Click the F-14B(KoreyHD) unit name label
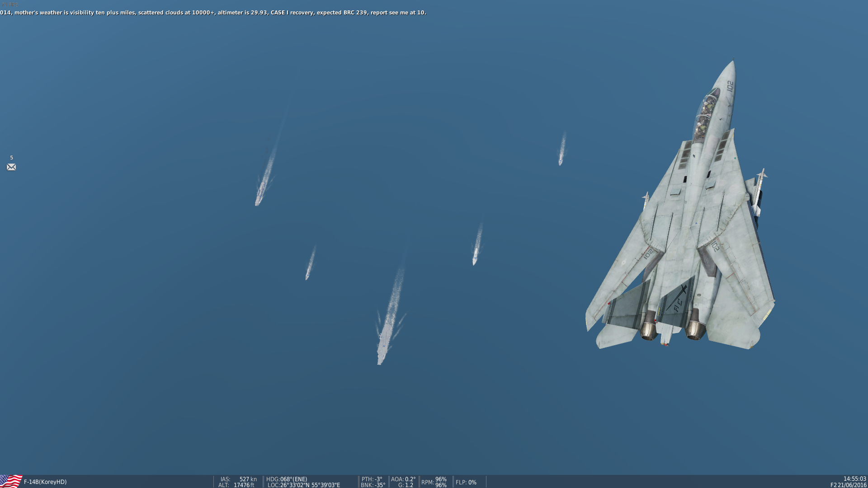 click(45, 482)
